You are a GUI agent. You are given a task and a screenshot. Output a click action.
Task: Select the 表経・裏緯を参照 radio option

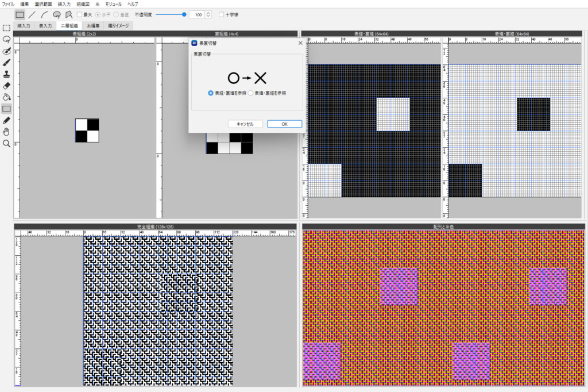211,93
